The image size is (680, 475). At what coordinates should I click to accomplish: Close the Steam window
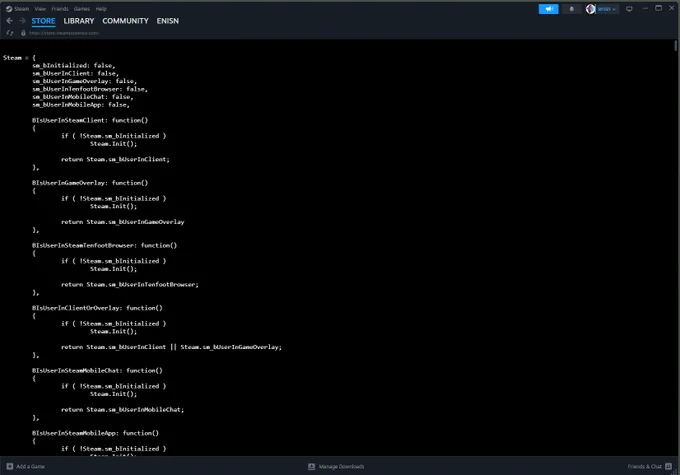pos(672,8)
